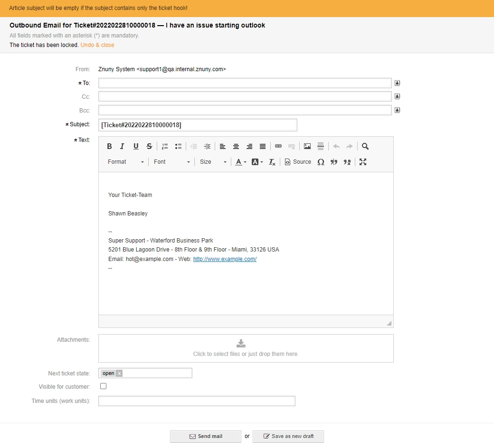The image size is (494, 448).
Task: Click the Undo & close link
Action: point(97,45)
